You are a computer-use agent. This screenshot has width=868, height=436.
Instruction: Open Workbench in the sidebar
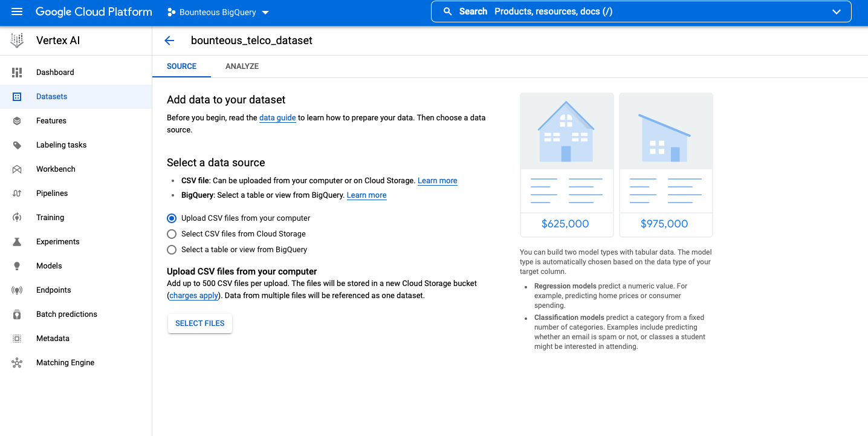pyautogui.click(x=76, y=169)
